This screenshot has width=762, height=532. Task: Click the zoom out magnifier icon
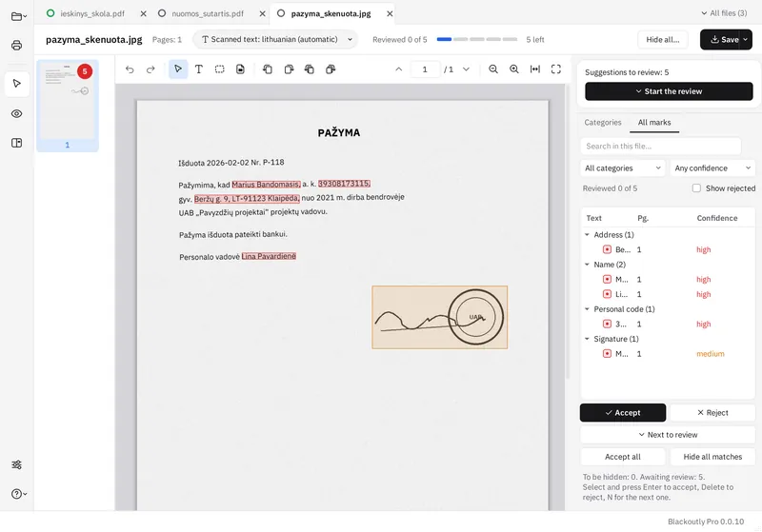click(493, 69)
